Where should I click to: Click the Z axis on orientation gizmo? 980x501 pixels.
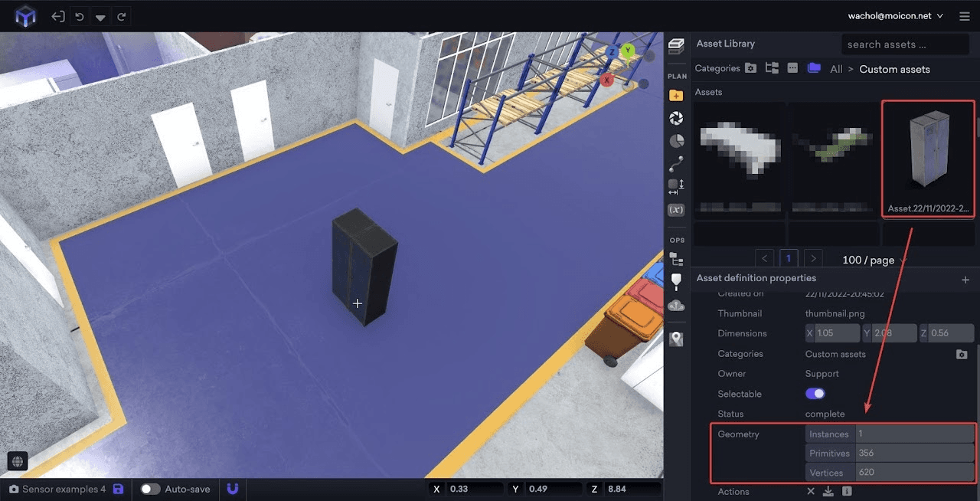pyautogui.click(x=612, y=52)
